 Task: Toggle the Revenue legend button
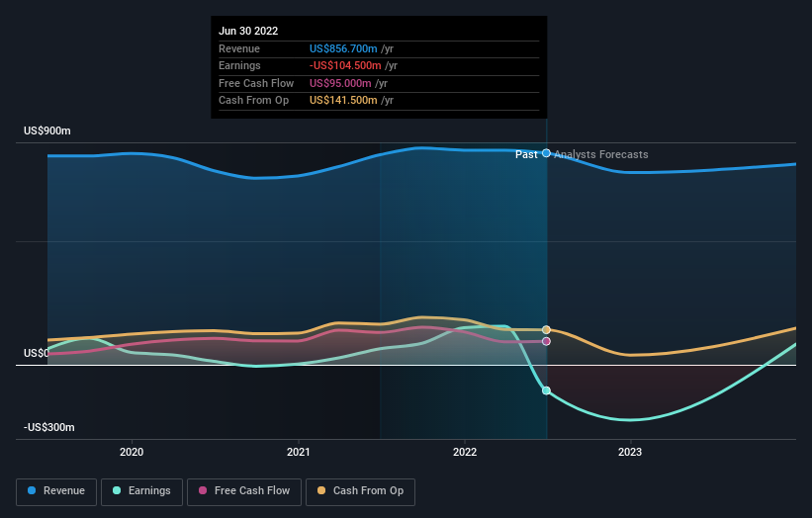click(x=56, y=491)
